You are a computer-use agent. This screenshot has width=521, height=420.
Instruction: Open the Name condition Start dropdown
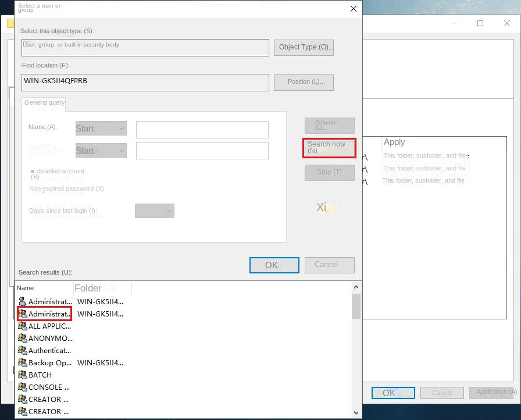pyautogui.click(x=101, y=129)
